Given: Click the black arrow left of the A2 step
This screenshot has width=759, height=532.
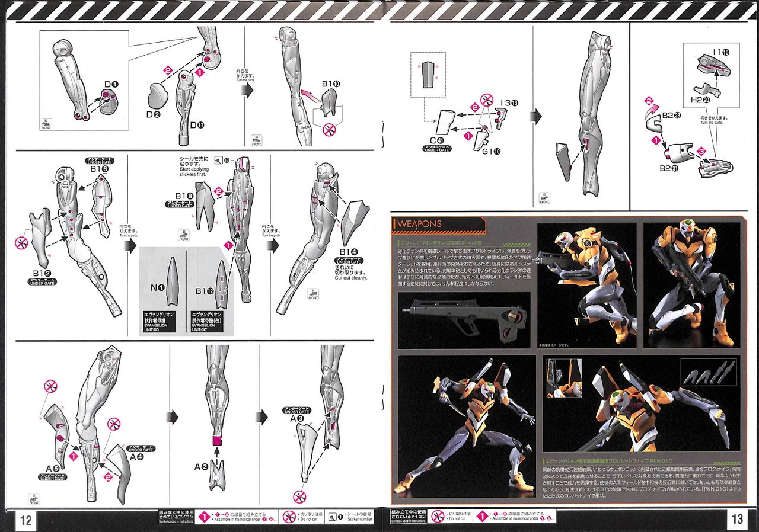Looking at the screenshot, I should pos(172,418).
